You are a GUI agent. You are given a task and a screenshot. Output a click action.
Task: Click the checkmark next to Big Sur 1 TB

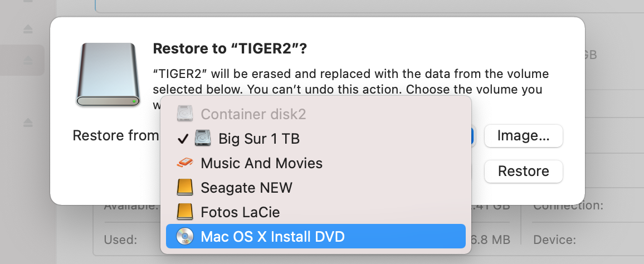click(183, 139)
